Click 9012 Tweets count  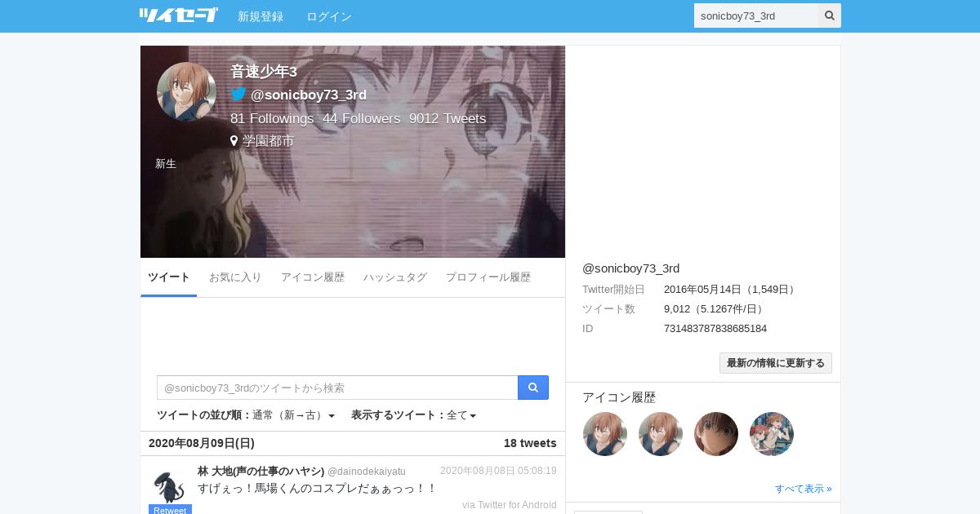448,118
